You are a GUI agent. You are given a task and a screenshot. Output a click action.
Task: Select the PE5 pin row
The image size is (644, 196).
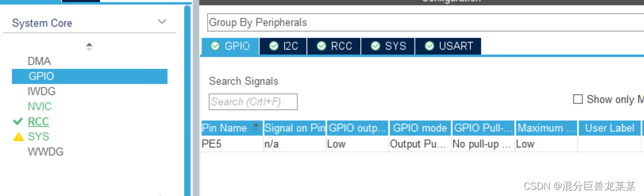pyautogui.click(x=422, y=144)
